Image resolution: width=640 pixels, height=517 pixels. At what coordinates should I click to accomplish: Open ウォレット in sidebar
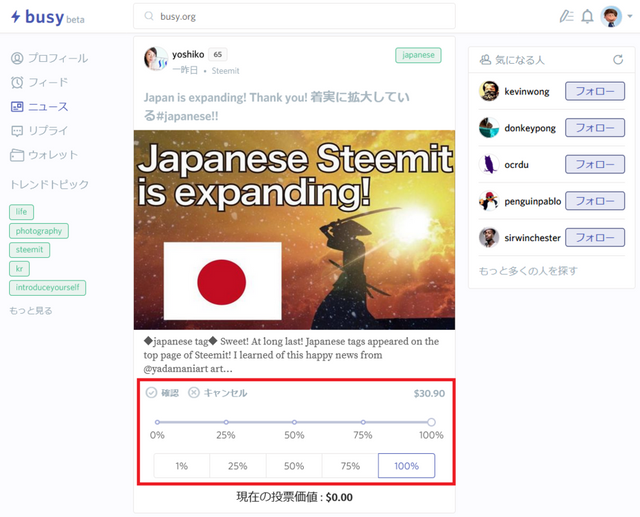click(x=44, y=155)
